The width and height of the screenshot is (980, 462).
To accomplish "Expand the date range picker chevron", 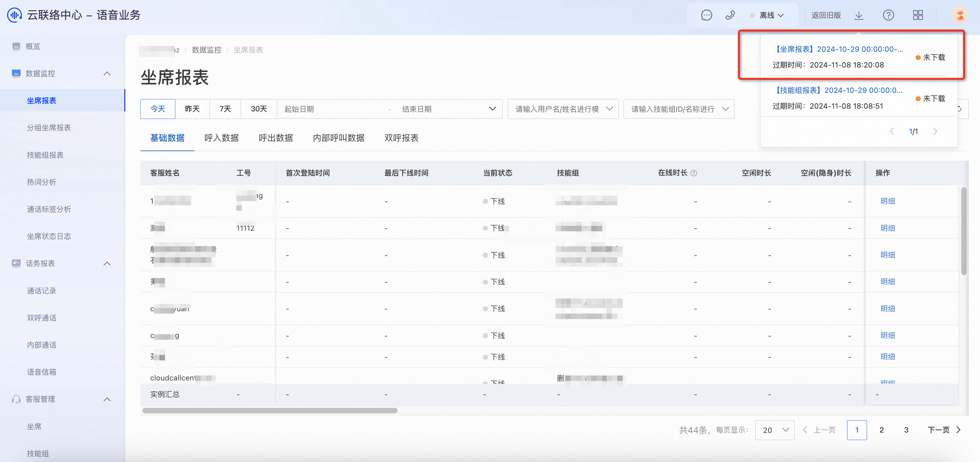I will (492, 109).
